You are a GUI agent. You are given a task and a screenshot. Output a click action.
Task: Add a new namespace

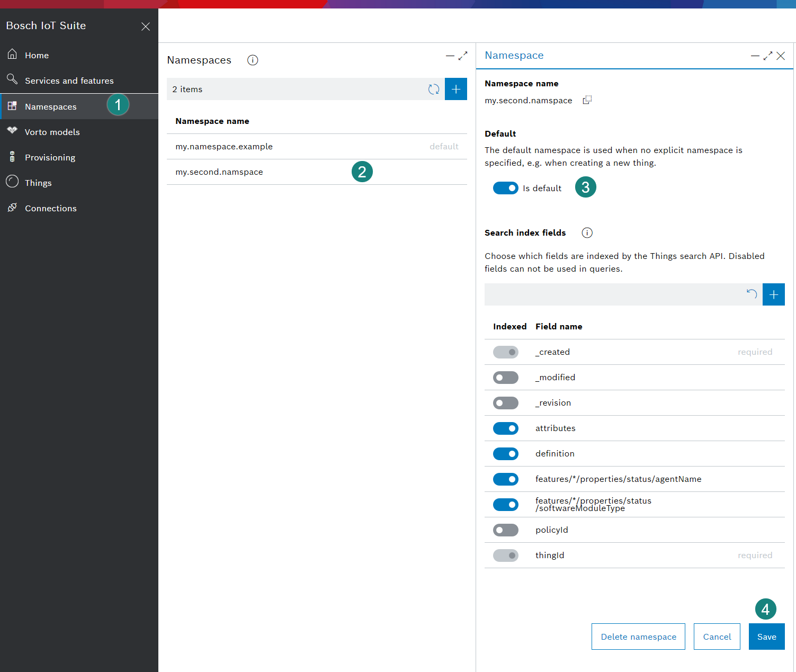(456, 89)
